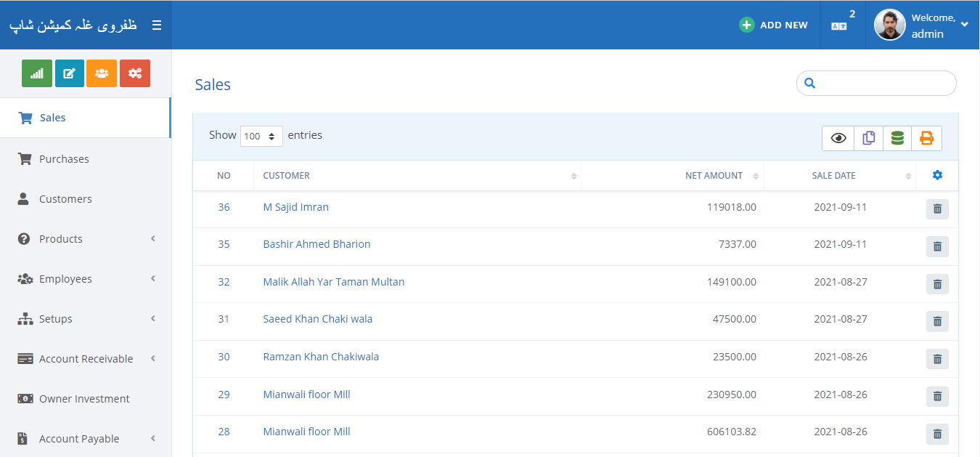
Task: Click the orange print icon
Action: coord(926,138)
